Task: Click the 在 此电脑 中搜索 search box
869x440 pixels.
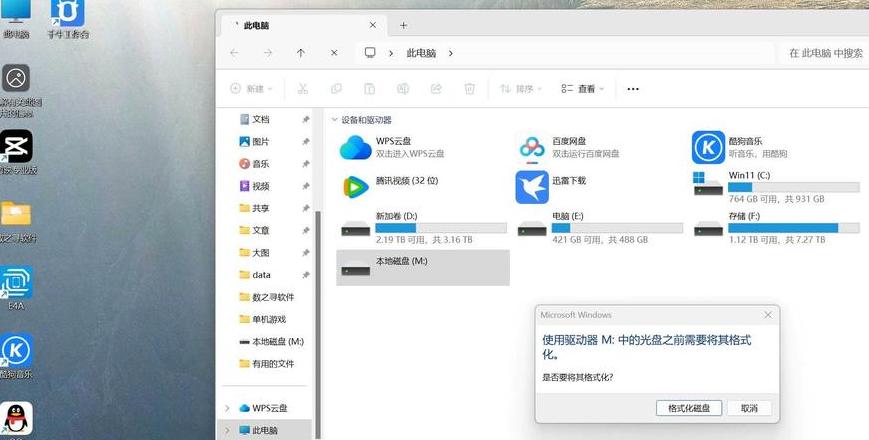Action: (x=826, y=53)
